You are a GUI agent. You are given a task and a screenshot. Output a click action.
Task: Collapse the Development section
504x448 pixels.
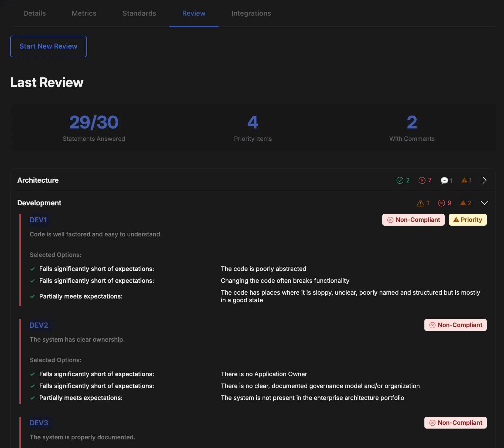pos(484,203)
